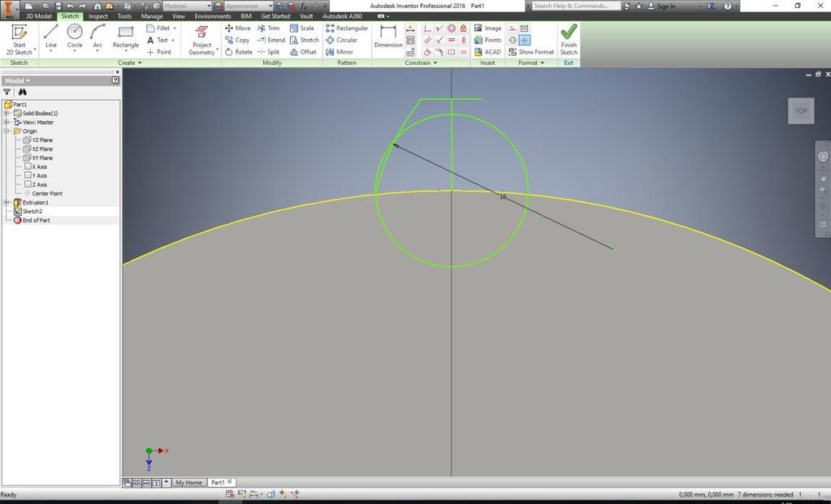Screen dimensions: 831x504
Task: Select the Dimension tool
Action: [388, 37]
